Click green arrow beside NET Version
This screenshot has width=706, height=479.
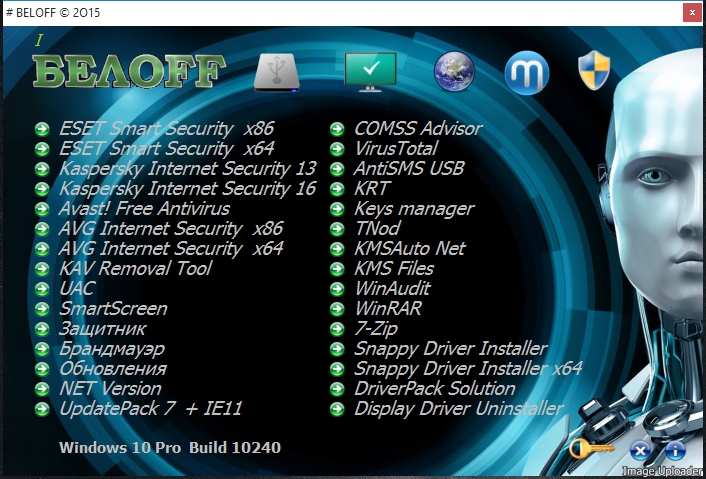pyautogui.click(x=42, y=389)
